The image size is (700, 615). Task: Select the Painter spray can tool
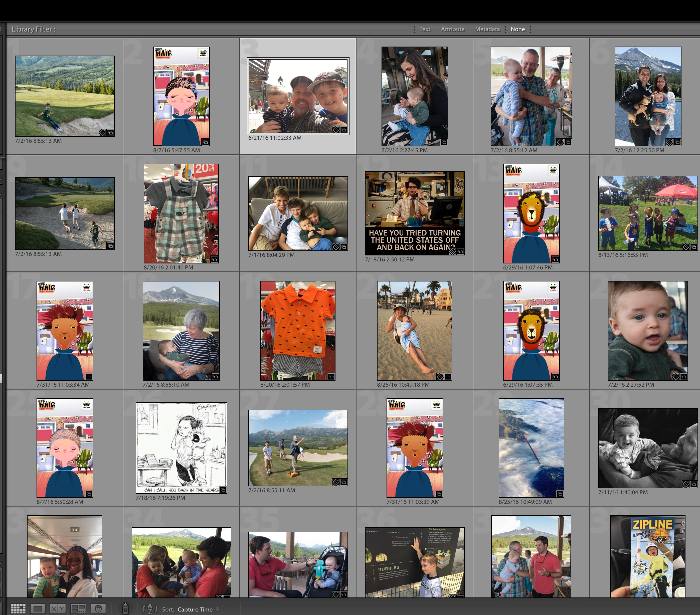[125, 609]
